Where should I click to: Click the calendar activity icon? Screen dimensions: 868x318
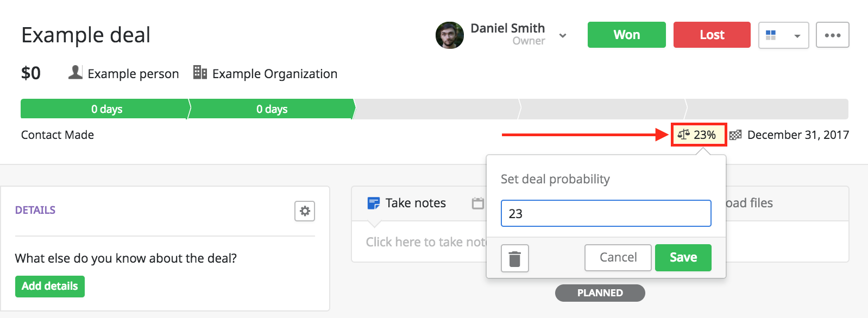pos(477,203)
